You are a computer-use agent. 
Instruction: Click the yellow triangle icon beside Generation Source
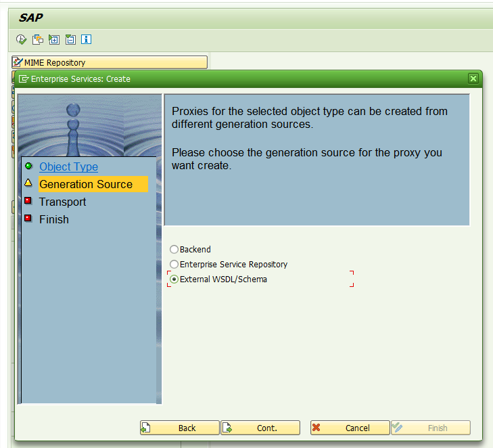point(28,183)
